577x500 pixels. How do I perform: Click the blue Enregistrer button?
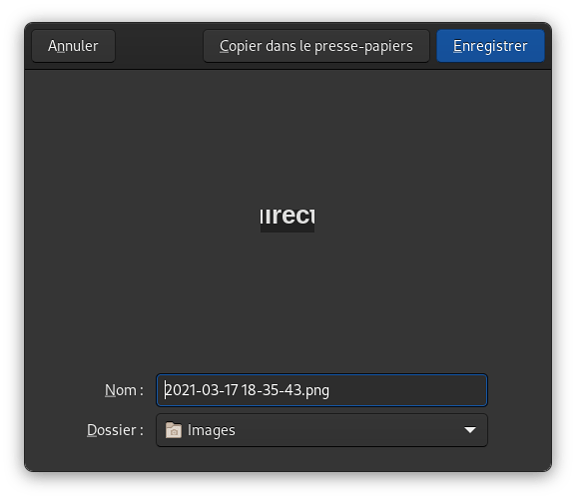pyautogui.click(x=490, y=46)
